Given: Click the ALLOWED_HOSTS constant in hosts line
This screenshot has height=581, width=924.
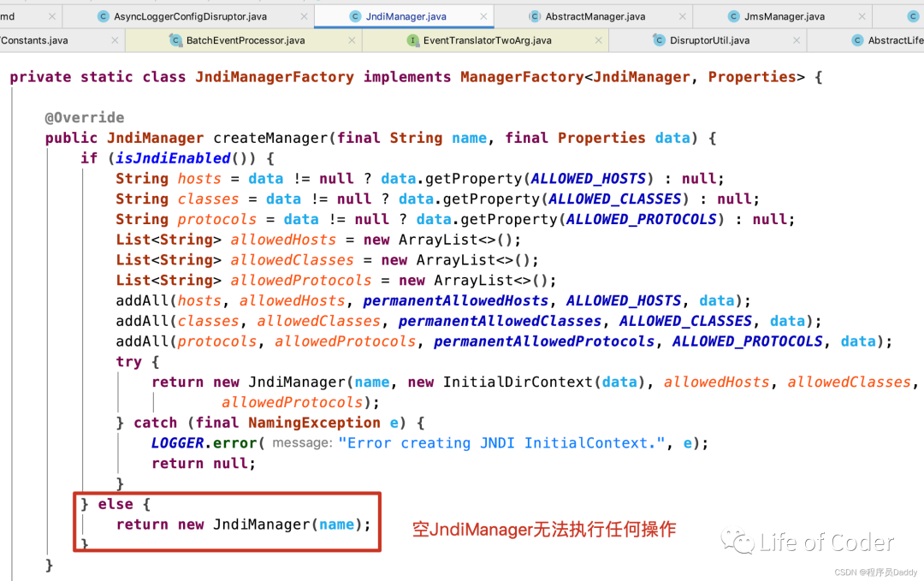Looking at the screenshot, I should tap(588, 179).
